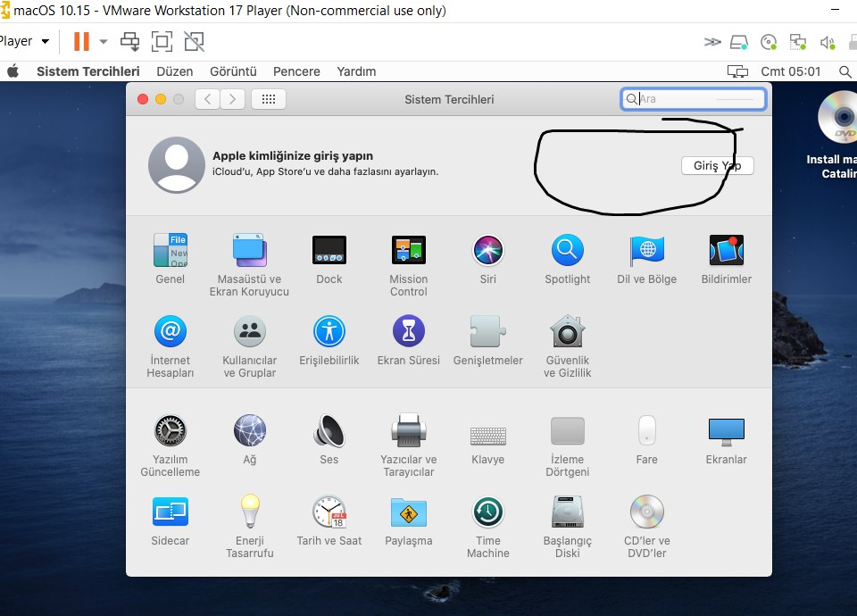Open the Pencere menu
The height and width of the screenshot is (616, 857).
(x=296, y=71)
